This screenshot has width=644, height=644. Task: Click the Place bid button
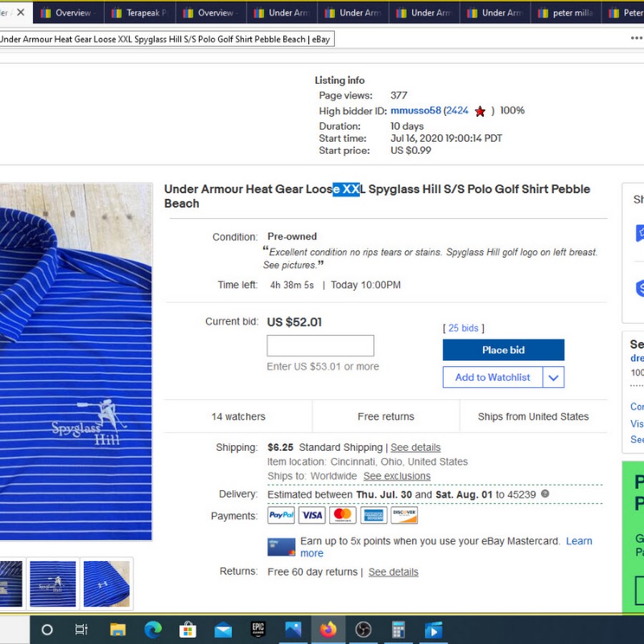click(x=504, y=350)
